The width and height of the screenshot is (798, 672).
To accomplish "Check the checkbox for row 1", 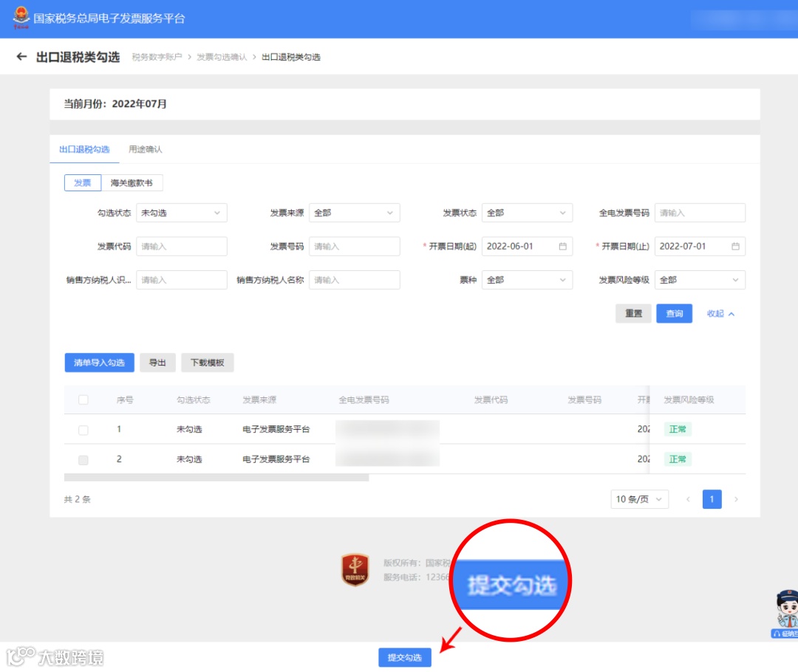I will pos(83,430).
